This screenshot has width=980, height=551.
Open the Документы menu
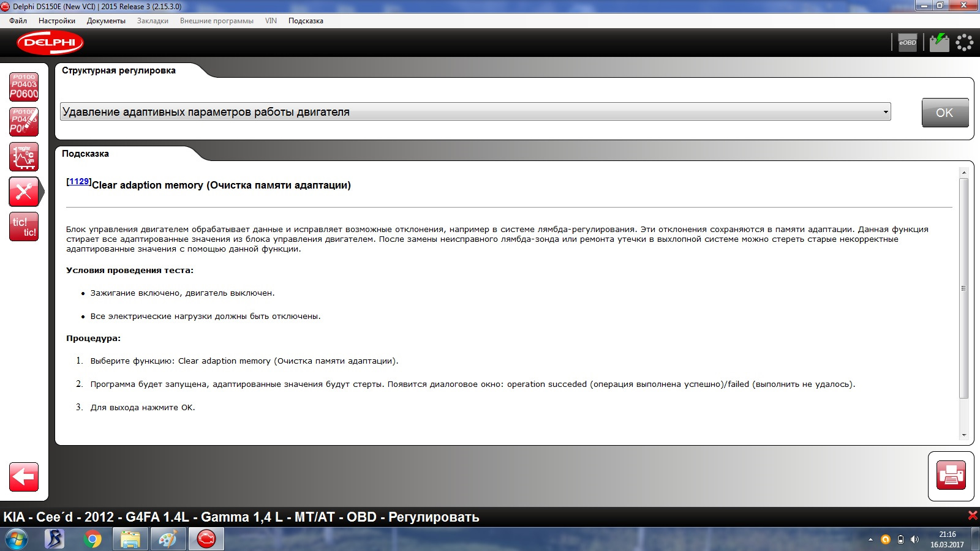coord(106,21)
